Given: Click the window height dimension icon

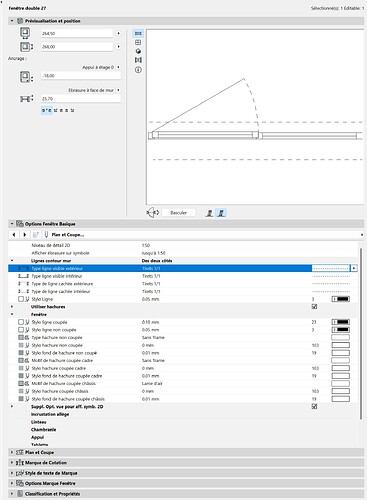Looking at the screenshot, I should click(x=26, y=47).
